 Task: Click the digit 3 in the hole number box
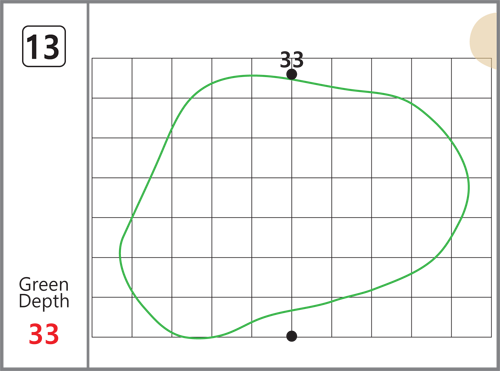point(51,47)
